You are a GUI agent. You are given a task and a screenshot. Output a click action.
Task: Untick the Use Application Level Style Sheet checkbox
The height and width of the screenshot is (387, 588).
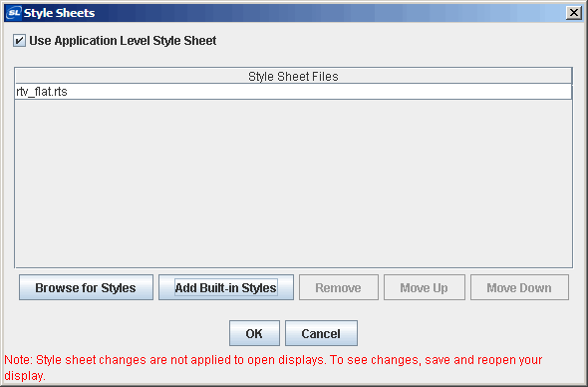19,41
